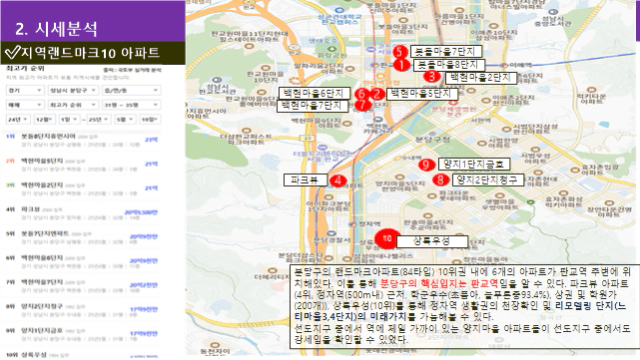Click the 2. 시세분석 slide title
Screen dimensions: 640x360
[56, 29]
